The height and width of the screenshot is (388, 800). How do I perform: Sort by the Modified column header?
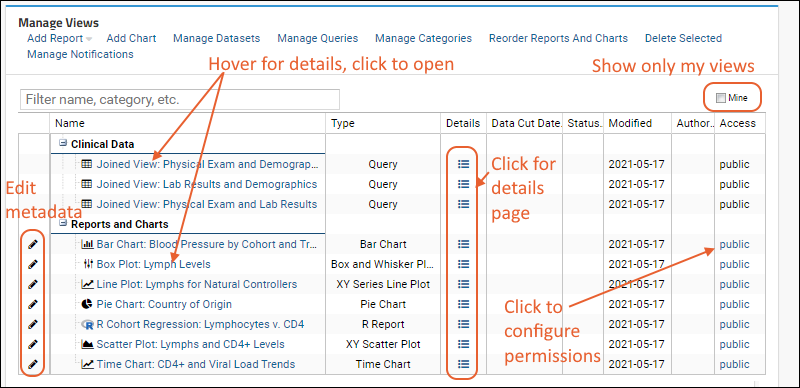click(637, 123)
